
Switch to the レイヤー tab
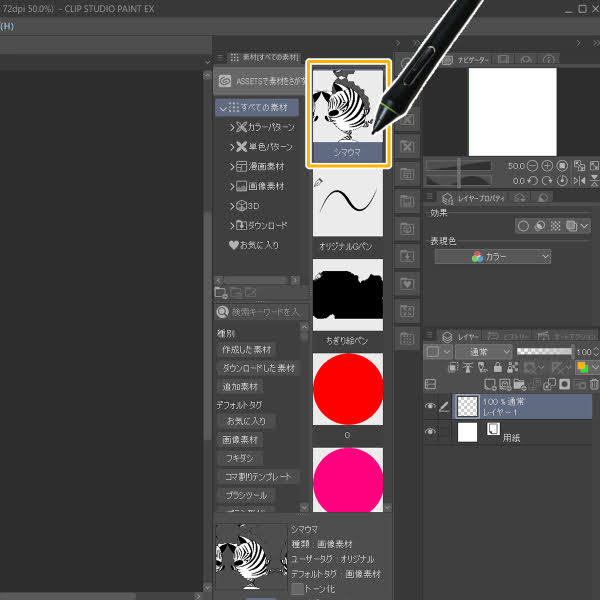461,337
